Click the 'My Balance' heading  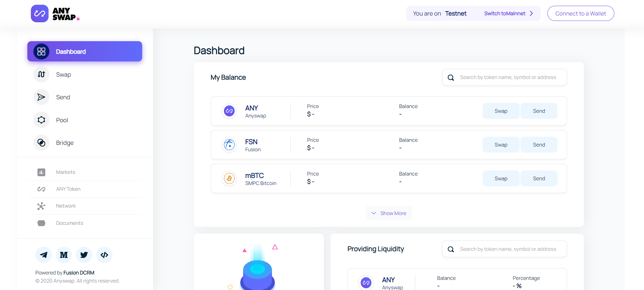(228, 77)
